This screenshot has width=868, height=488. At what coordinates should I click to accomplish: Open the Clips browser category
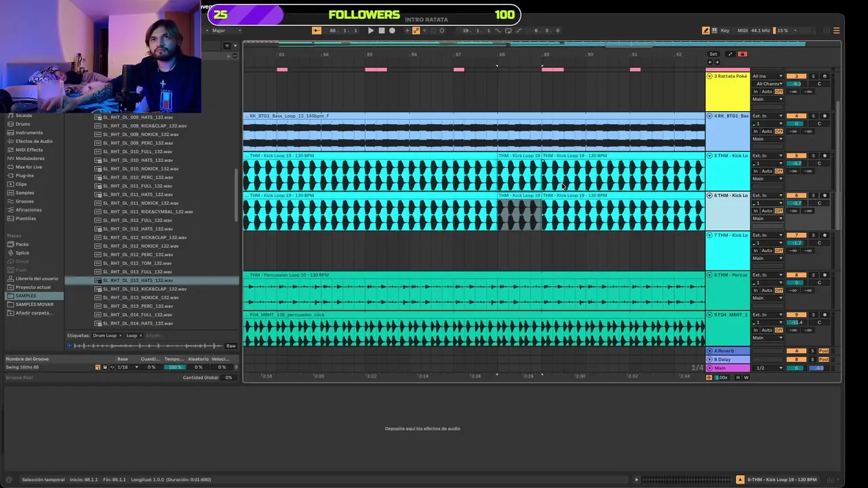pos(21,184)
